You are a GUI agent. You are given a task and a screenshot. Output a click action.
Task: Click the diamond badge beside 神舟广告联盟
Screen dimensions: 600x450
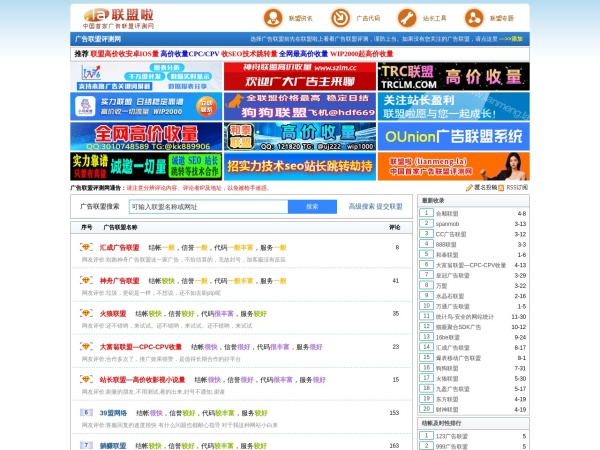coord(86,280)
